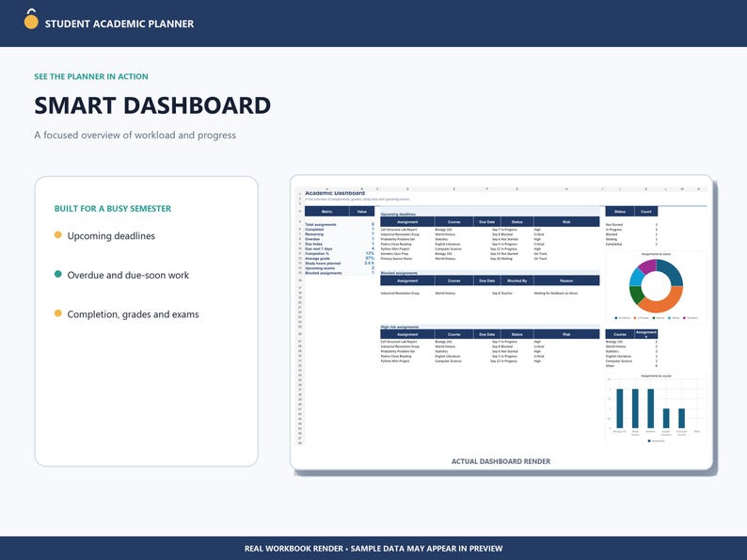Click the 'Assignments by status' chart title
Viewport: 747px width, 560px height.
[656, 254]
